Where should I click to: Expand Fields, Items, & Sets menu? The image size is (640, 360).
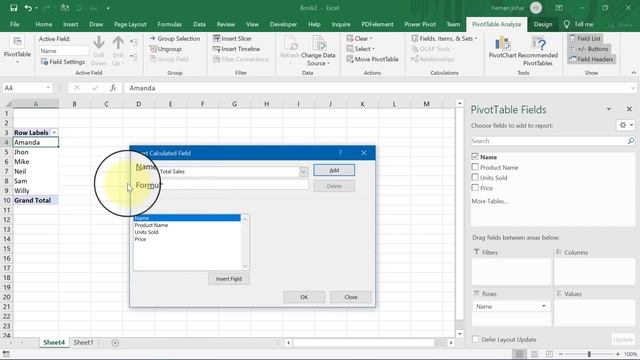tap(444, 38)
